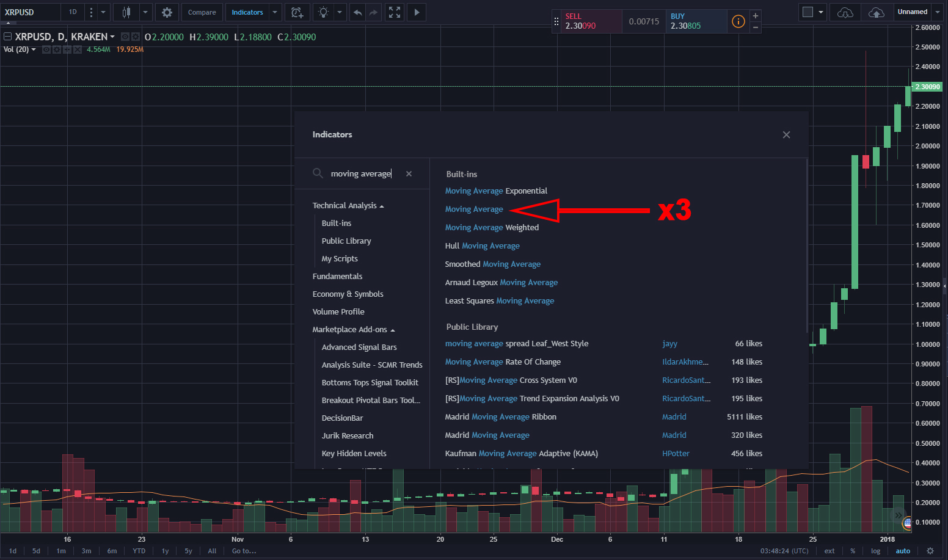
Task: Click the trading panel info icon
Action: (x=738, y=21)
